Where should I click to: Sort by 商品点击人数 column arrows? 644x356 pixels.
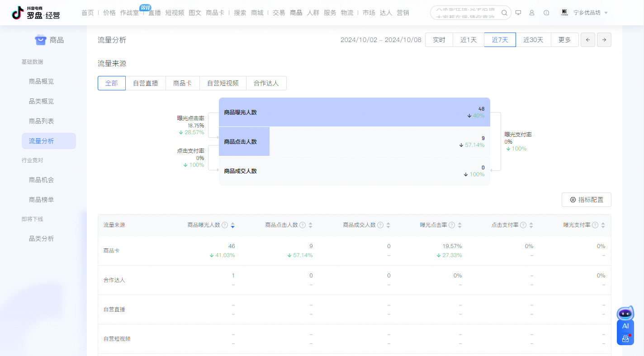[x=310, y=225]
